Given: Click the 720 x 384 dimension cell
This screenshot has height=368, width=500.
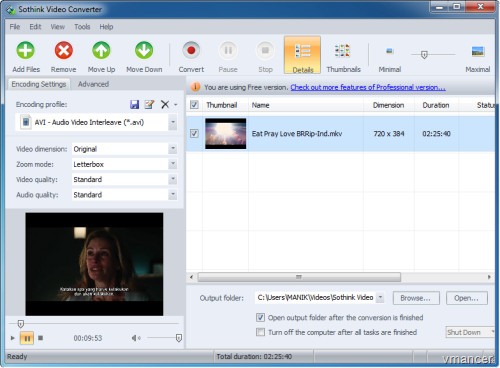Looking at the screenshot, I should (389, 134).
